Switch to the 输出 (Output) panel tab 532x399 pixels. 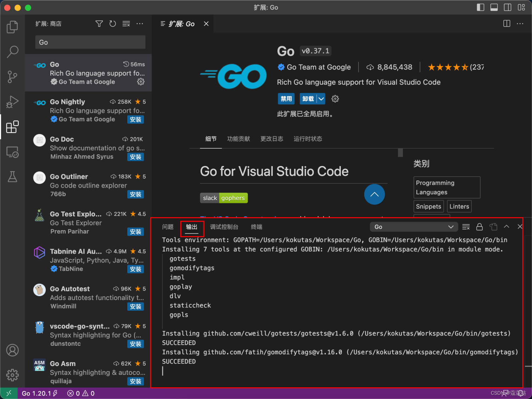coord(192,227)
